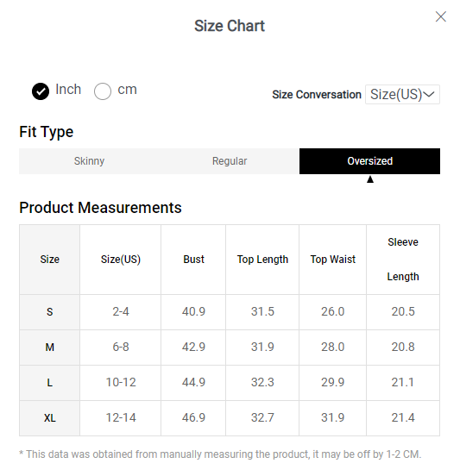The height and width of the screenshot is (476, 460).
Task: Select the Skinny fit type tab
Action: (89, 161)
